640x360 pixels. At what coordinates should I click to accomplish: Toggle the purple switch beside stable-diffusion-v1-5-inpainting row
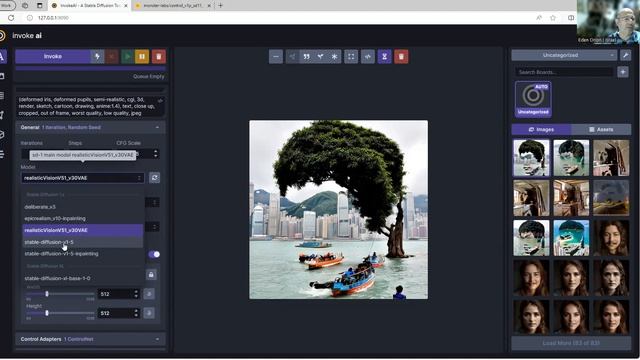click(x=154, y=254)
